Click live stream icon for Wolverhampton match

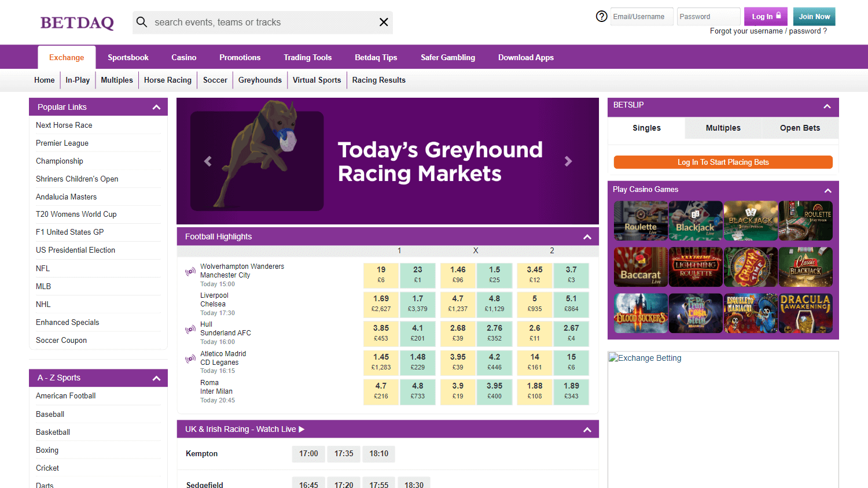[190, 271]
